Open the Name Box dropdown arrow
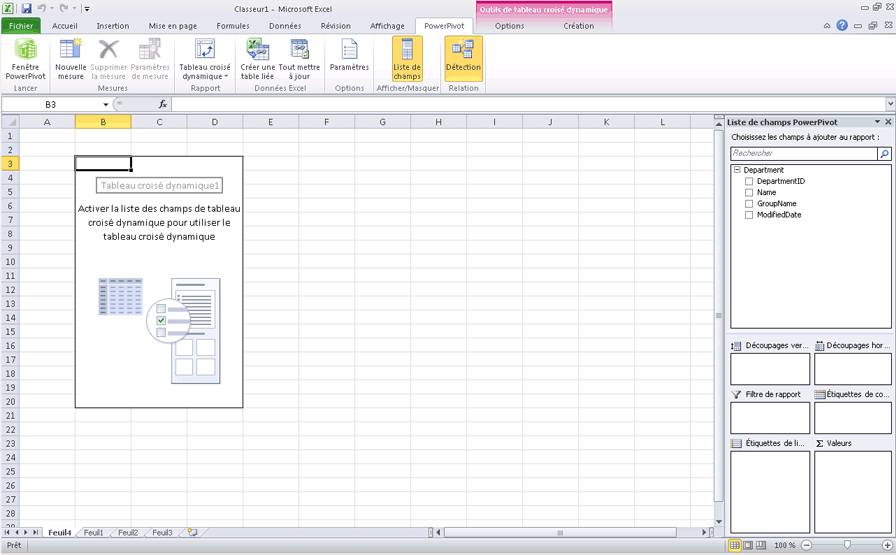This screenshot has height=555, width=896. point(106,104)
